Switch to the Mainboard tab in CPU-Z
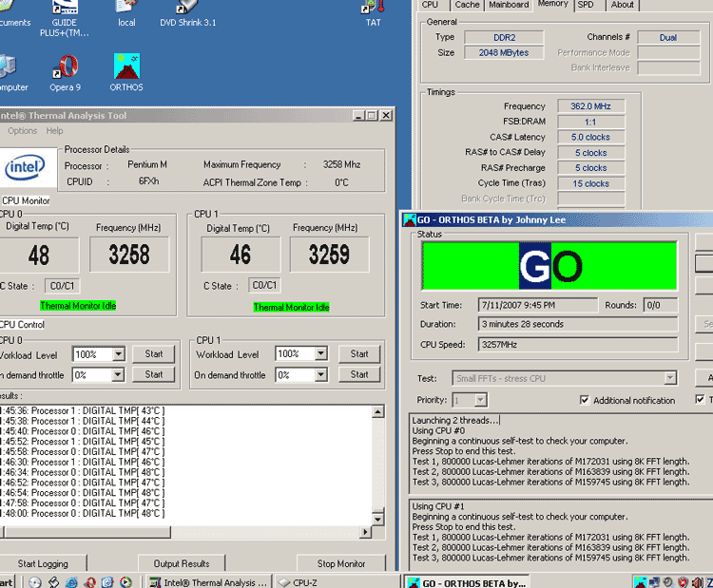 click(509, 5)
